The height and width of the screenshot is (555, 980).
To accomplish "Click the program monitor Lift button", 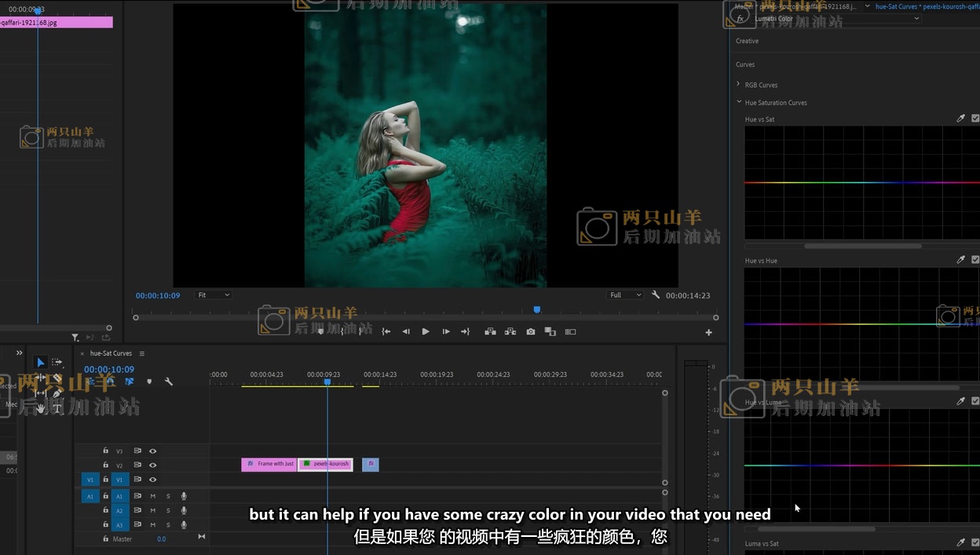I will (x=490, y=332).
